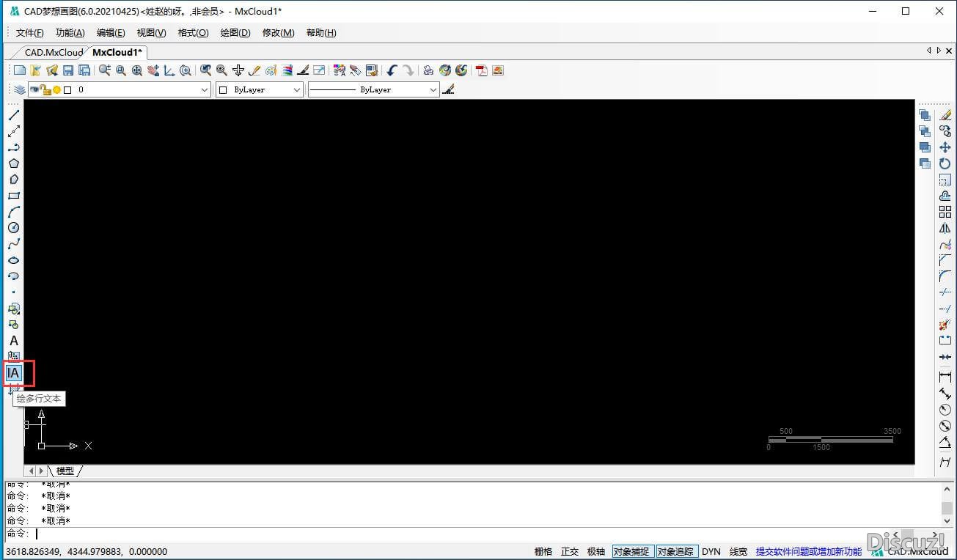
Task: Click the command line input field
Action: pyautogui.click(x=469, y=534)
